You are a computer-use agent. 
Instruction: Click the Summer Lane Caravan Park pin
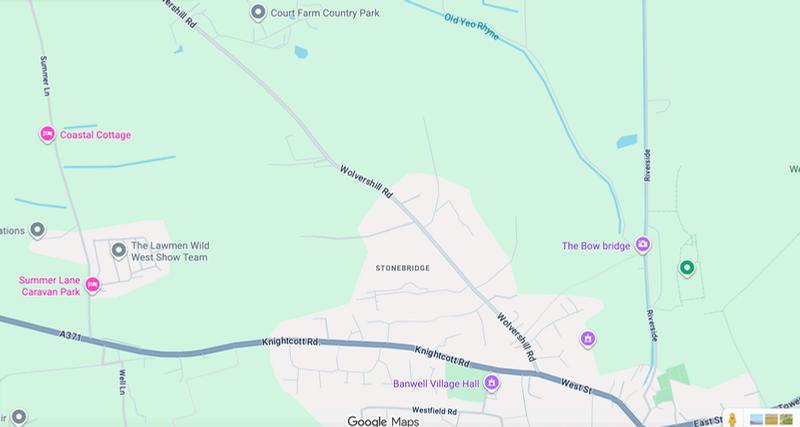tap(92, 285)
